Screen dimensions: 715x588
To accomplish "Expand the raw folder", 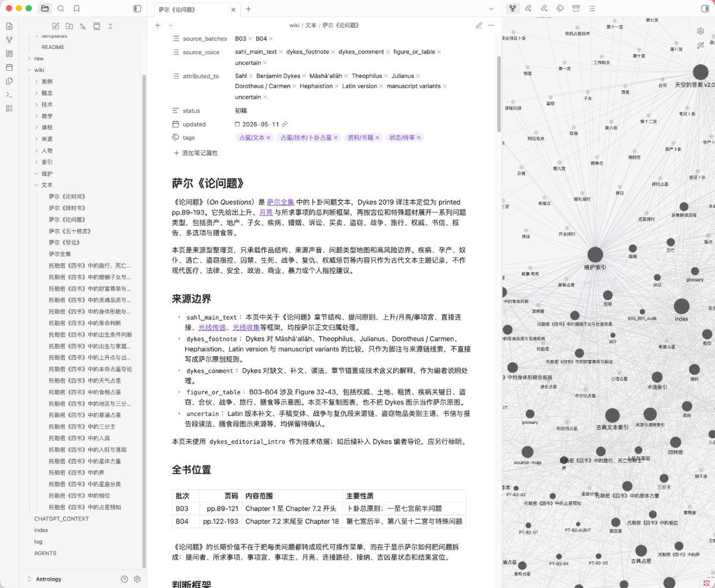I will tap(39, 58).
